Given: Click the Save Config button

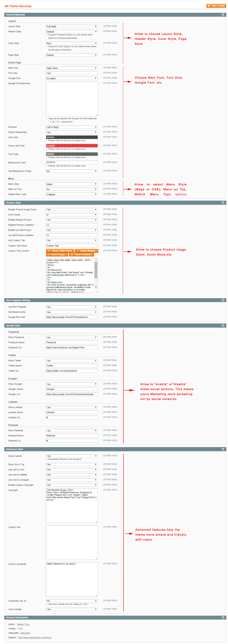Looking at the screenshot, I should [216, 6].
